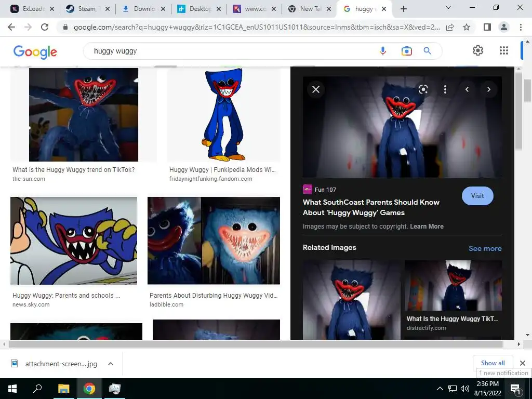Go back with the browser back arrow
Image resolution: width=532 pixels, height=399 pixels.
[11, 27]
